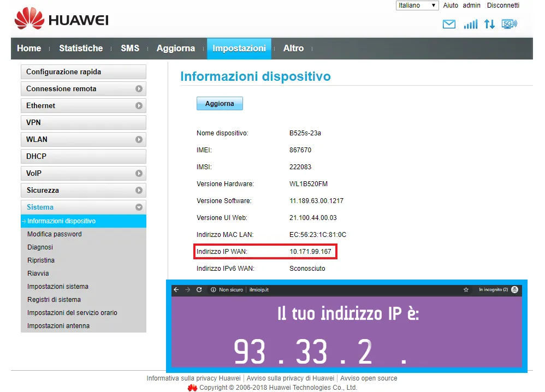This screenshot has height=392, width=545.
Task: Click the data transfer arrows icon
Action: (x=489, y=24)
